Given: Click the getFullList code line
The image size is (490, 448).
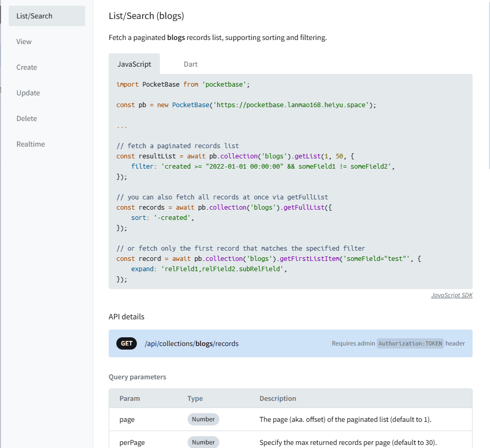Looking at the screenshot, I should coord(224,208).
